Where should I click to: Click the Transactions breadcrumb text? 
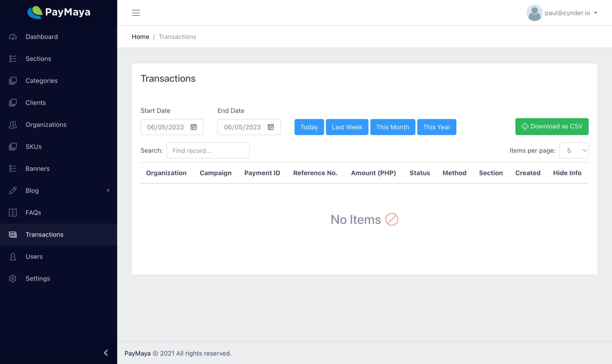tap(177, 37)
